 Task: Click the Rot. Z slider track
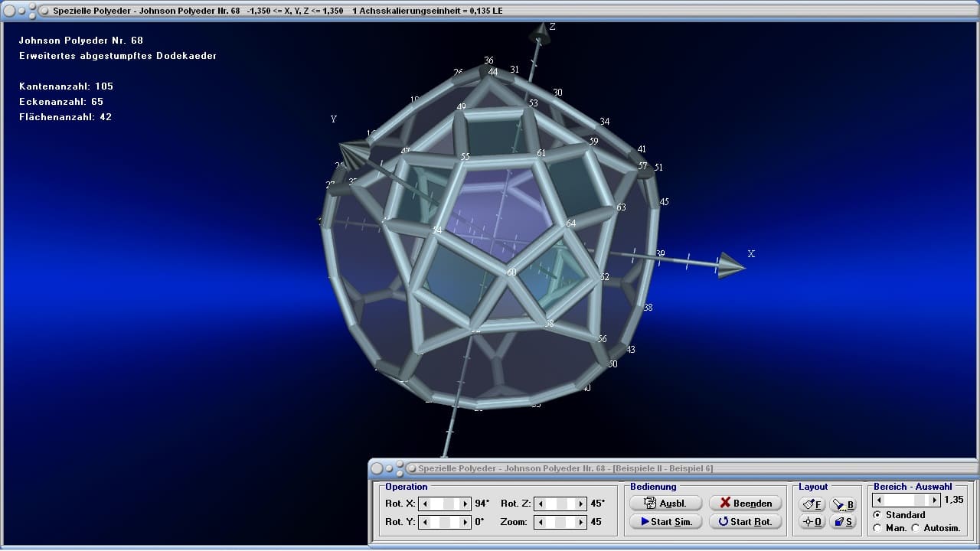click(x=560, y=504)
